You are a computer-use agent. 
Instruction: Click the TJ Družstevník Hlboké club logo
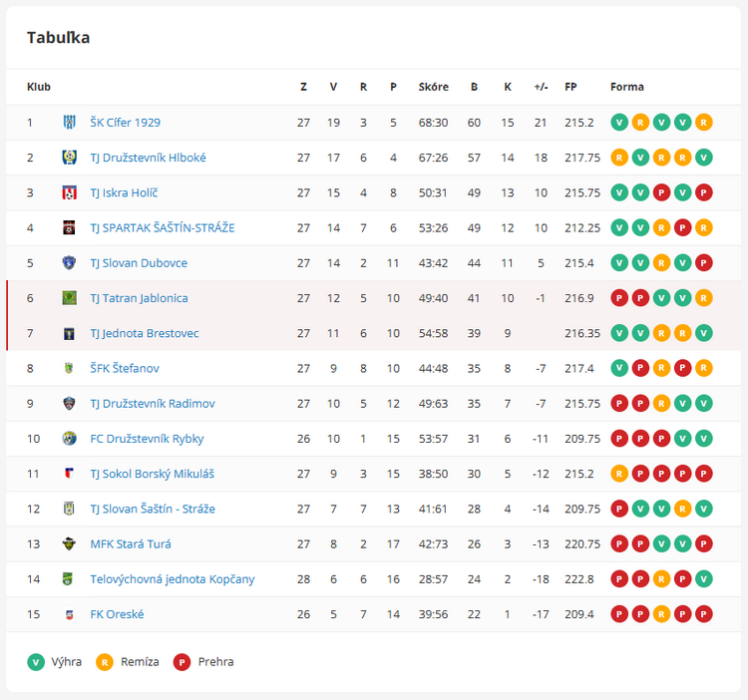coord(70,158)
